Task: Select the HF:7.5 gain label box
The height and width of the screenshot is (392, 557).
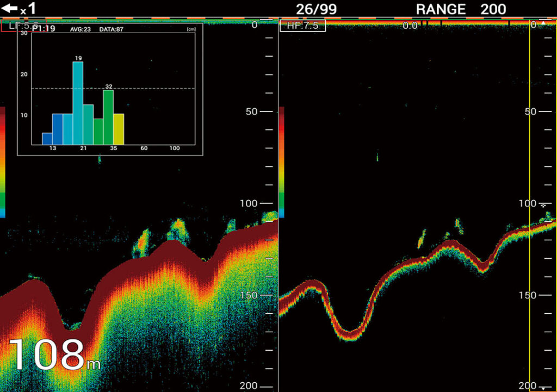Action: click(x=302, y=26)
